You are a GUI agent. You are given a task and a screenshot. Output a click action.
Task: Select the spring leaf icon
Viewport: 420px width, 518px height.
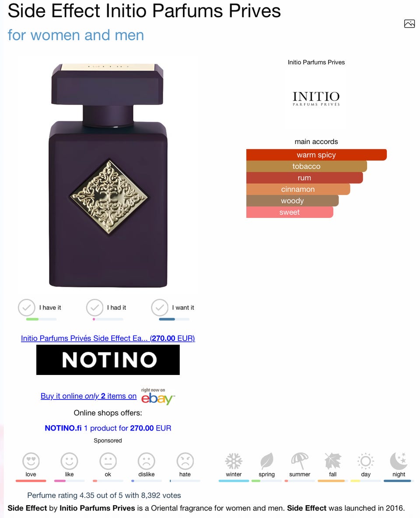click(267, 461)
